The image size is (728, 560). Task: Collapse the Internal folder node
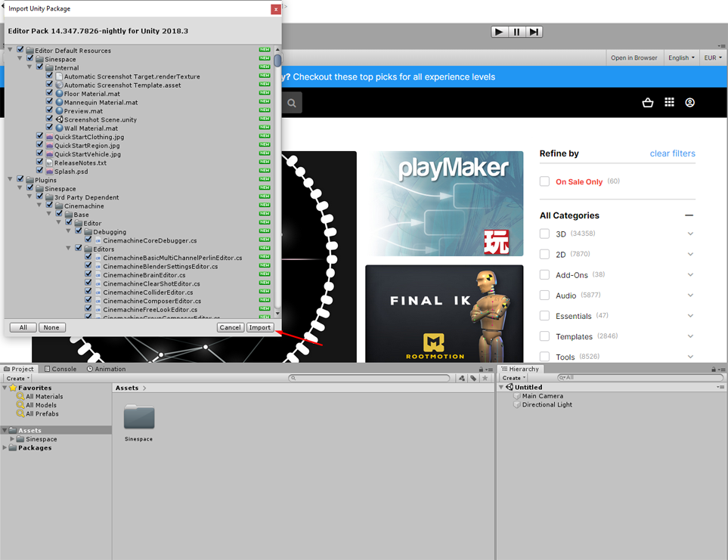tap(29, 67)
